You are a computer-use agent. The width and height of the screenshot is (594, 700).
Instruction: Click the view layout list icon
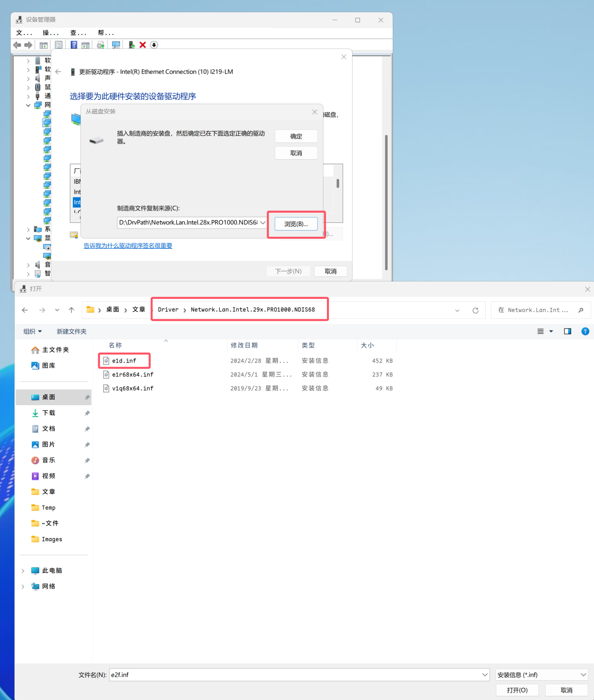[x=541, y=331]
